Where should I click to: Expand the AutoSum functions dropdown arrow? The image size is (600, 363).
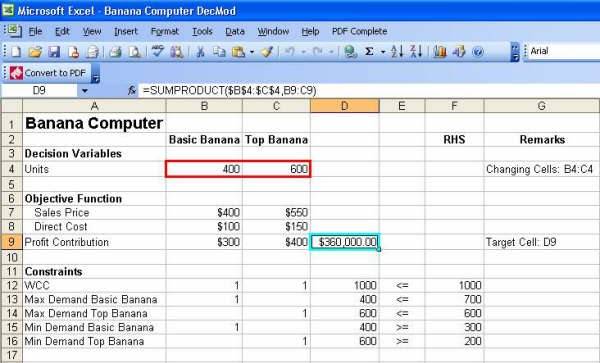click(383, 52)
